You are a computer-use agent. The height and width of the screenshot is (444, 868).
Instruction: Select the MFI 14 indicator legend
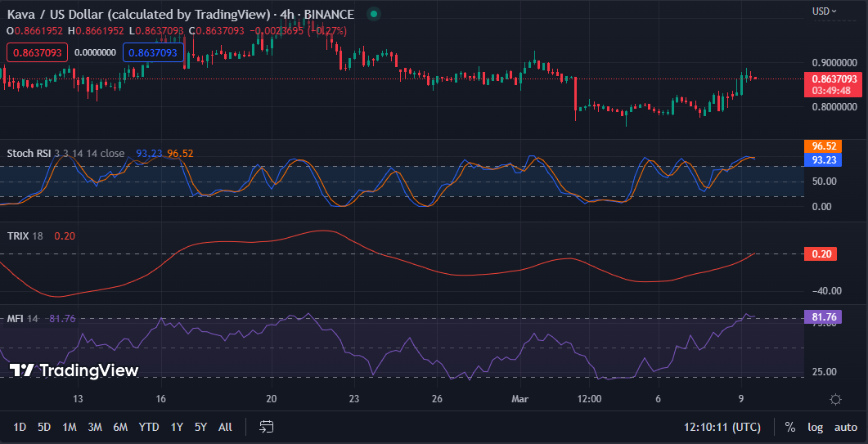[23, 318]
